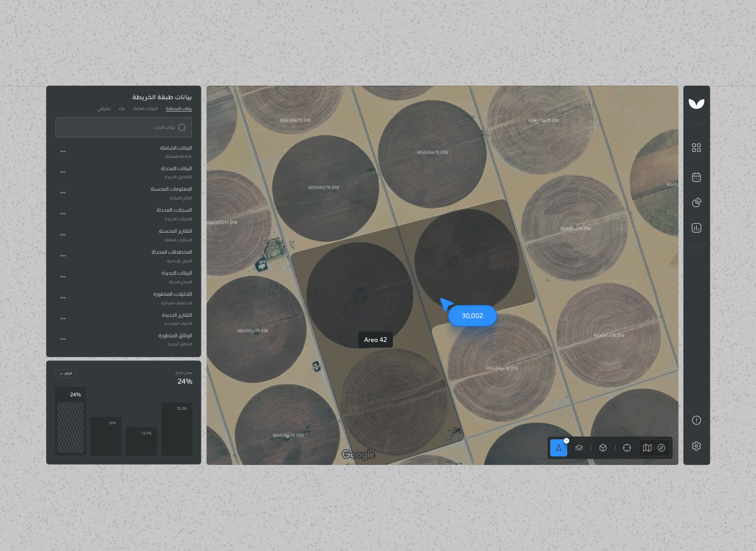Open the map layers icon in bottom toolbar

(579, 448)
